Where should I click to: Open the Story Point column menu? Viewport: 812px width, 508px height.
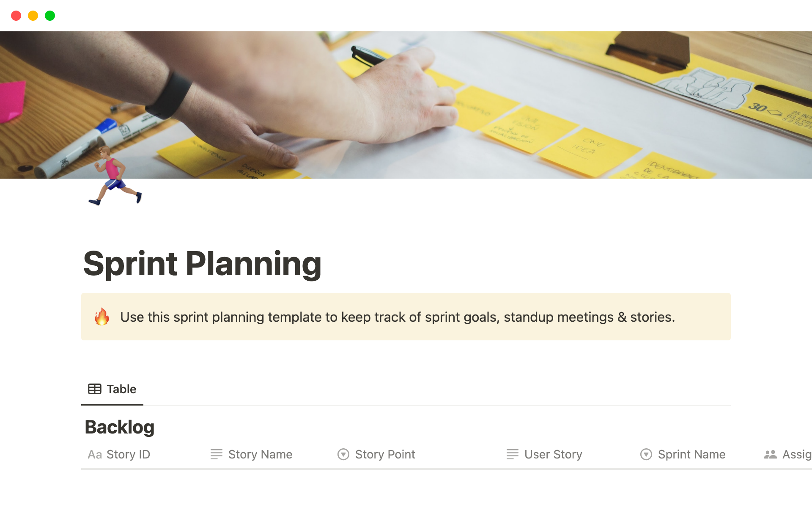tap(385, 455)
